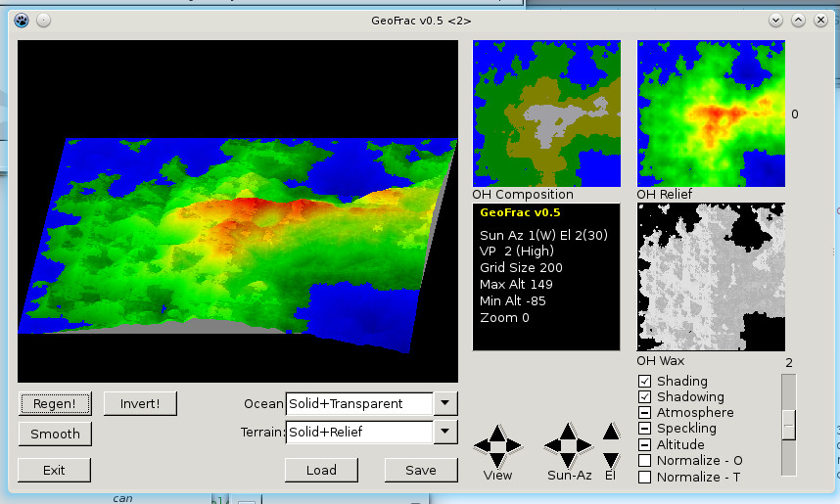Click the Smooth button

tap(54, 434)
